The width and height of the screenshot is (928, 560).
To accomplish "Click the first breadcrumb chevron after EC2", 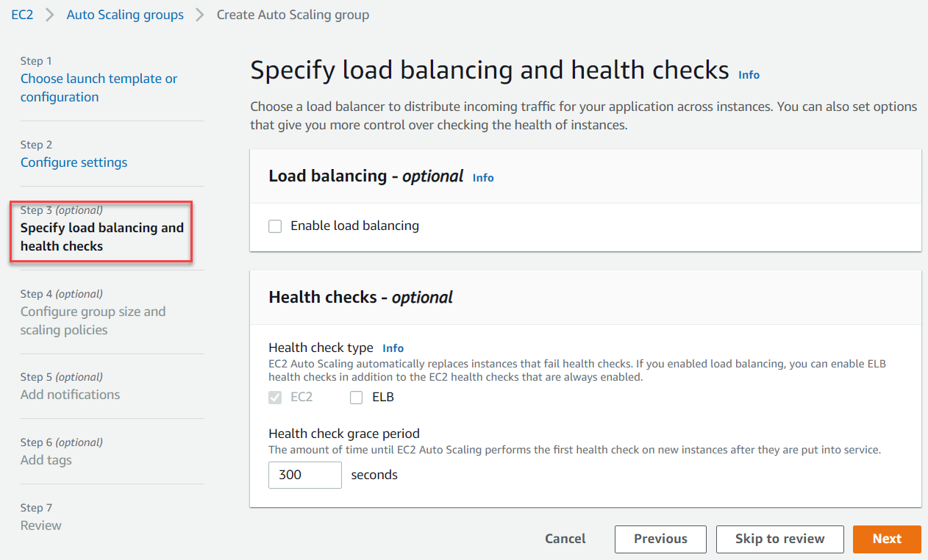I will coord(50,15).
